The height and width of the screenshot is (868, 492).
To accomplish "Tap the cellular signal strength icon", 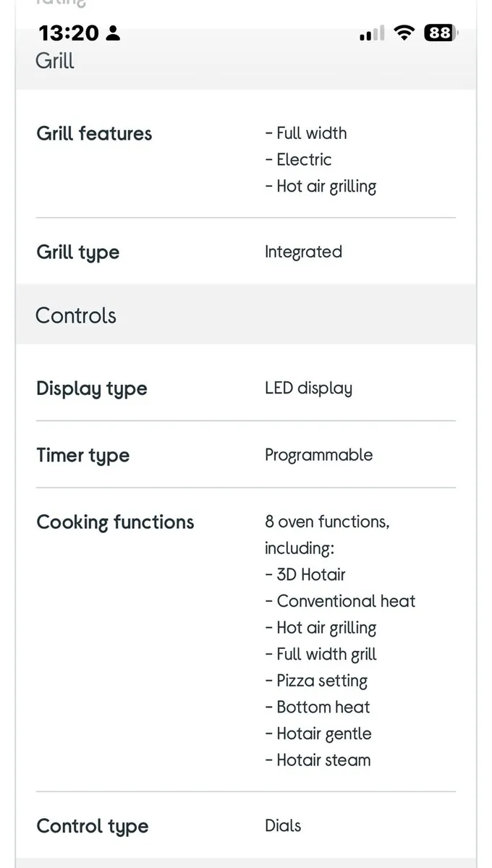I will tap(371, 33).
